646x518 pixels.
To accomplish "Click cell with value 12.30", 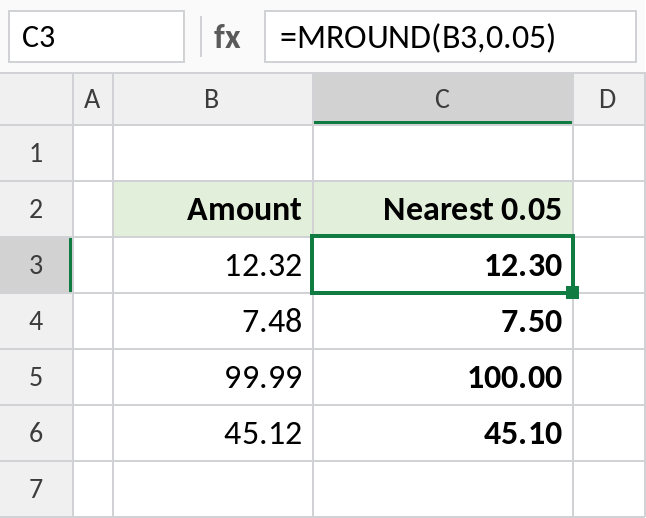I will tap(443, 265).
